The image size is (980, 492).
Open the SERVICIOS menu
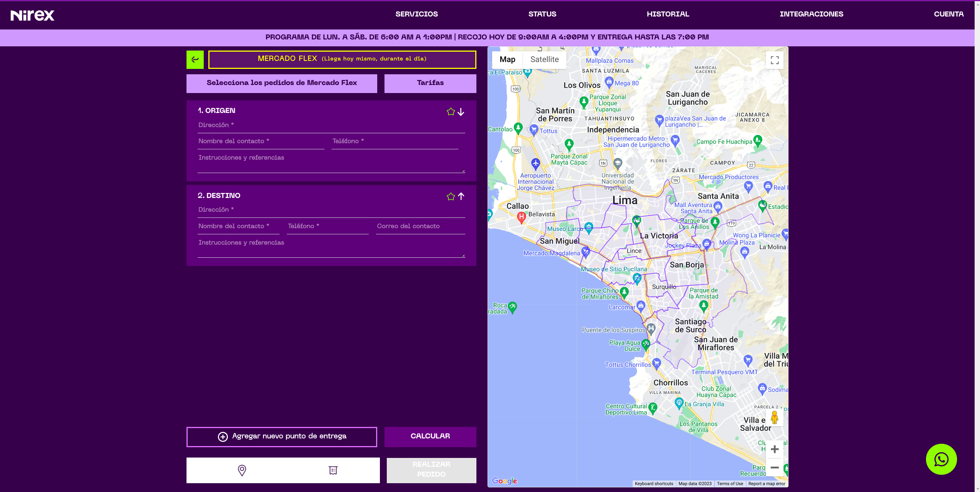416,14
